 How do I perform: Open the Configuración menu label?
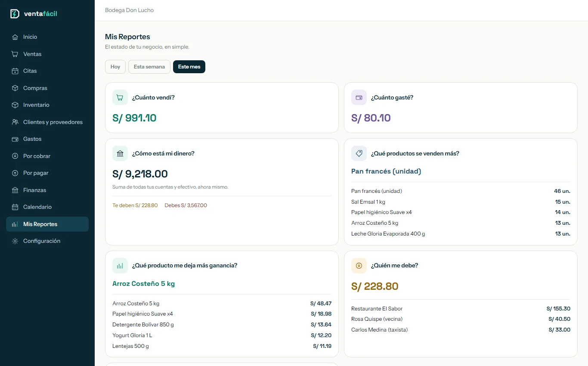click(x=42, y=241)
